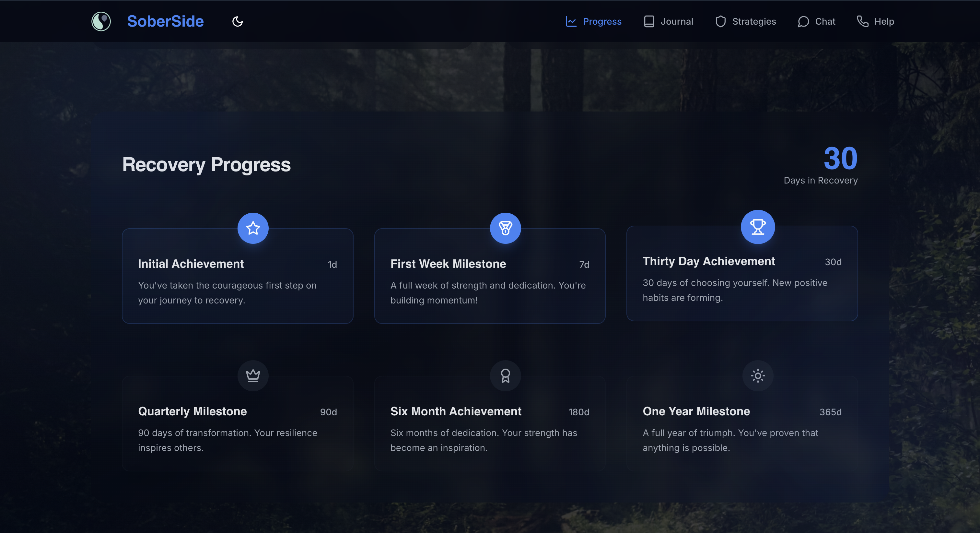Select the Thirty Day Achievement card

click(x=742, y=280)
